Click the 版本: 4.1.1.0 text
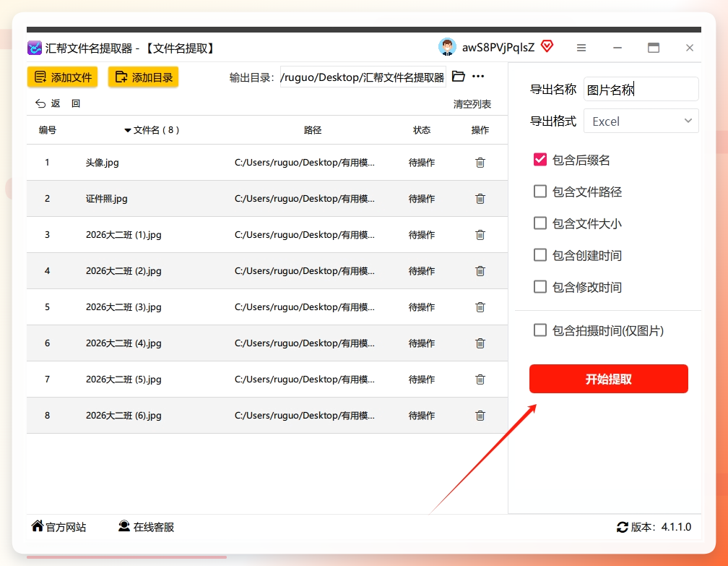Image resolution: width=728 pixels, height=566 pixels. click(661, 527)
